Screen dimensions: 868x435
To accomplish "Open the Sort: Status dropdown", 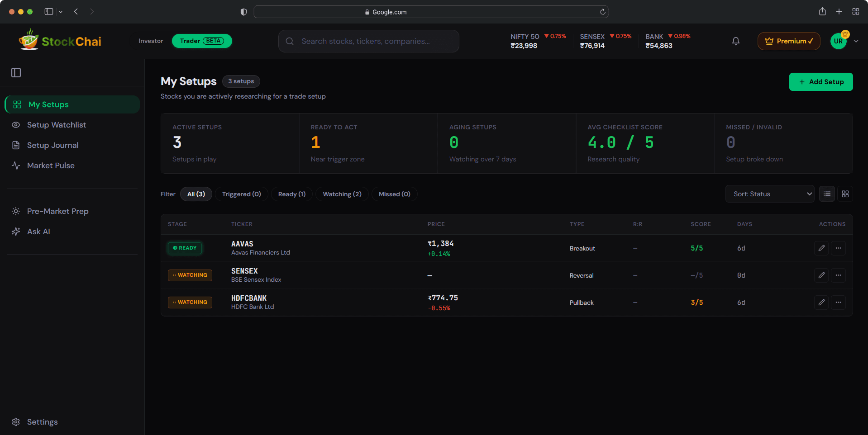I will click(770, 194).
